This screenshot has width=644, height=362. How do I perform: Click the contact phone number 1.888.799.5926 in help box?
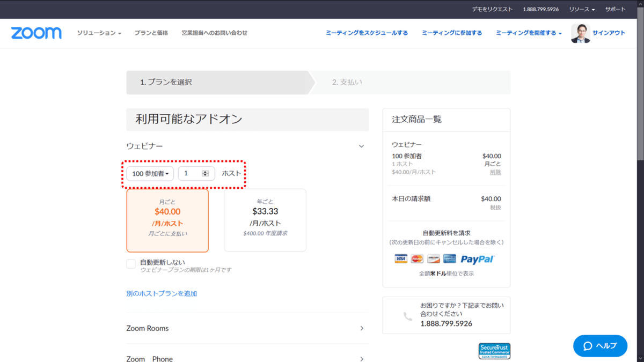pos(447,324)
